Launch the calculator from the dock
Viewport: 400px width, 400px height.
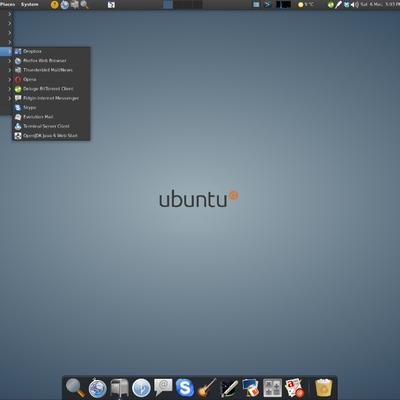tap(272, 388)
